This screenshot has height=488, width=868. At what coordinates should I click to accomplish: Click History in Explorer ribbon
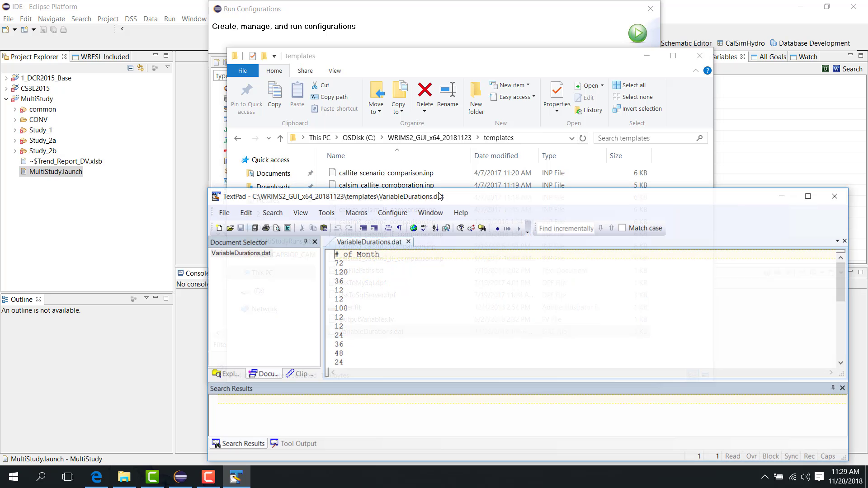[x=589, y=110]
